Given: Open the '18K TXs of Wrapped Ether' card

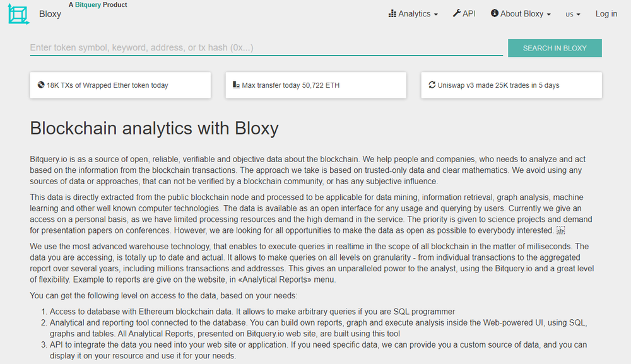Looking at the screenshot, I should click(x=121, y=85).
